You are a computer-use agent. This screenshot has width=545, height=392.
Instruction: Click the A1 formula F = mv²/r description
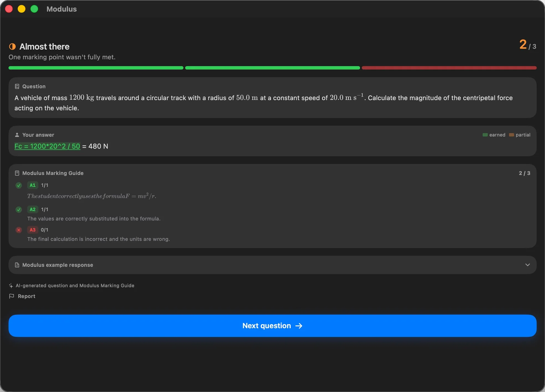tap(92, 196)
